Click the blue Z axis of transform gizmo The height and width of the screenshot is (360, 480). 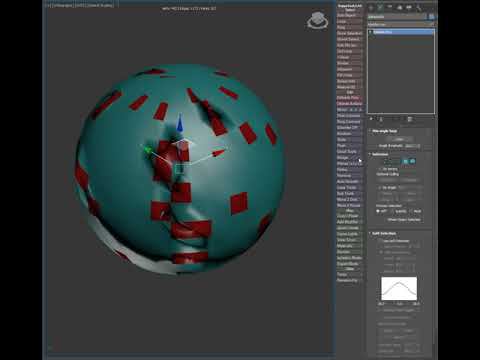pos(180,123)
